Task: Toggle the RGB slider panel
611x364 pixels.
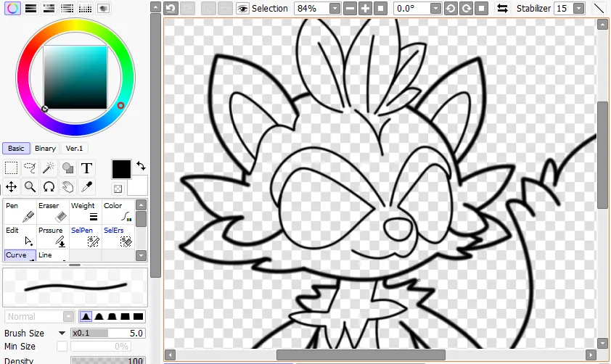Action: (30, 8)
